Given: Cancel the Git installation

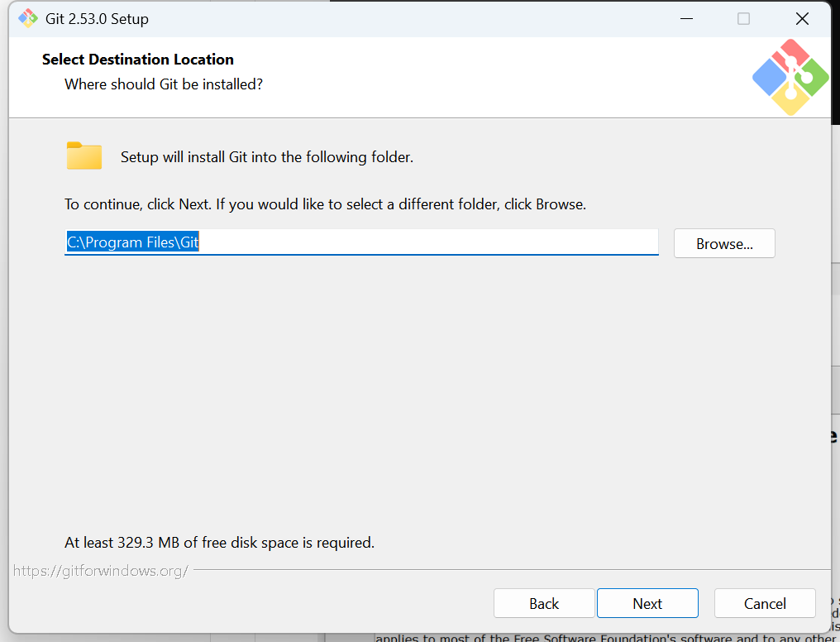Looking at the screenshot, I should [765, 603].
